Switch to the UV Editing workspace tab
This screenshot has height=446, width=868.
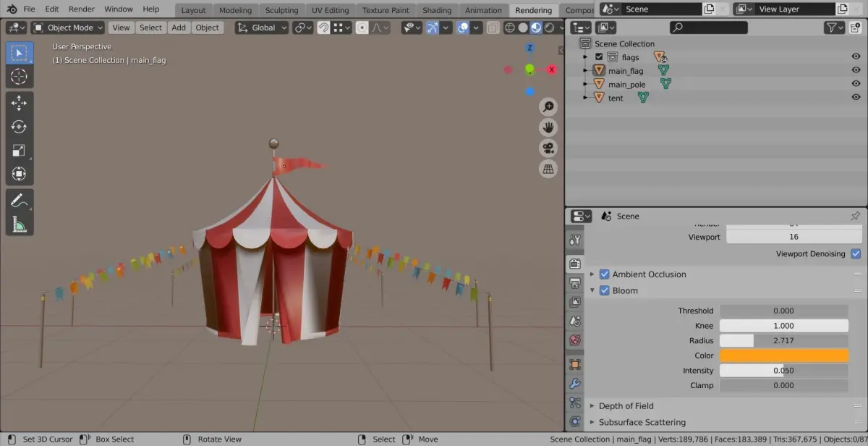pyautogui.click(x=330, y=10)
